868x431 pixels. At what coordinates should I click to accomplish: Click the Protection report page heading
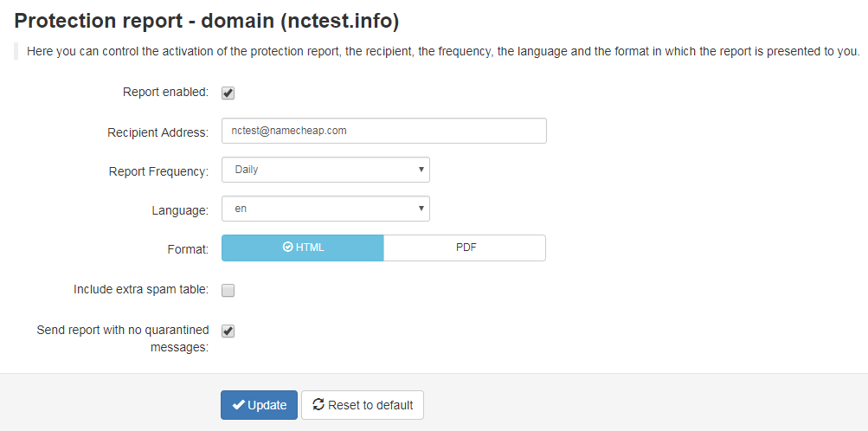[x=207, y=21]
